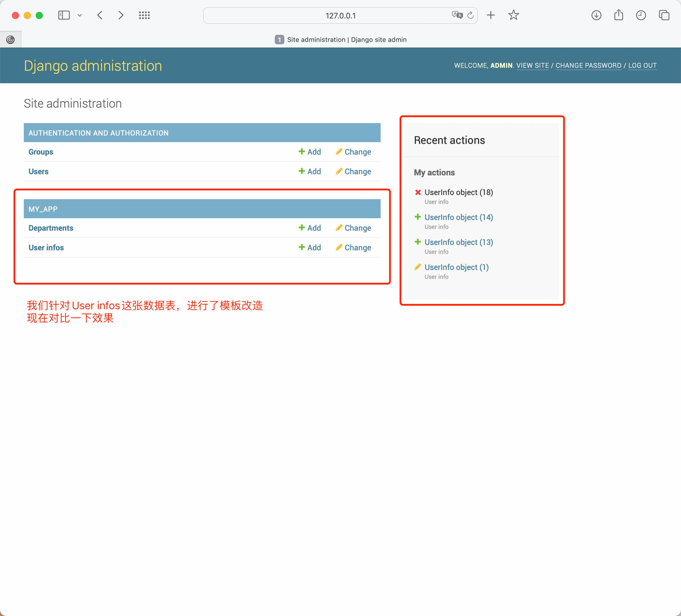
Task: Select the Site administration tab
Action: [x=340, y=40]
